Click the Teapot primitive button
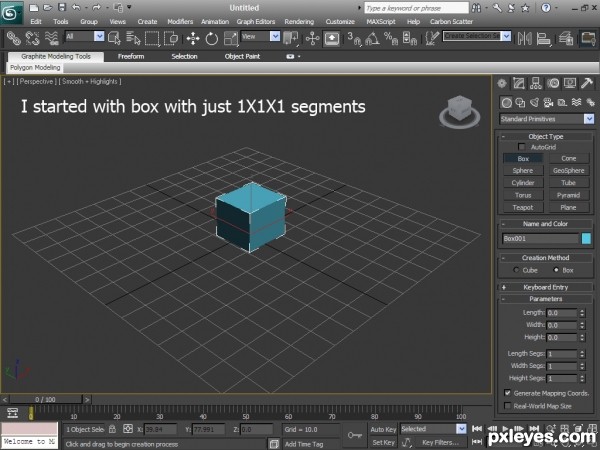The image size is (600, 450). [x=523, y=207]
